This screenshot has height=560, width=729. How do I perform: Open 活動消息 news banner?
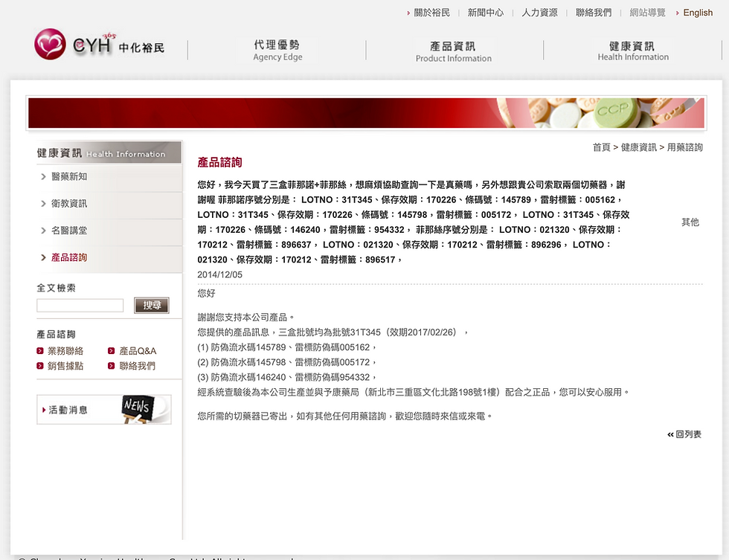click(x=103, y=410)
